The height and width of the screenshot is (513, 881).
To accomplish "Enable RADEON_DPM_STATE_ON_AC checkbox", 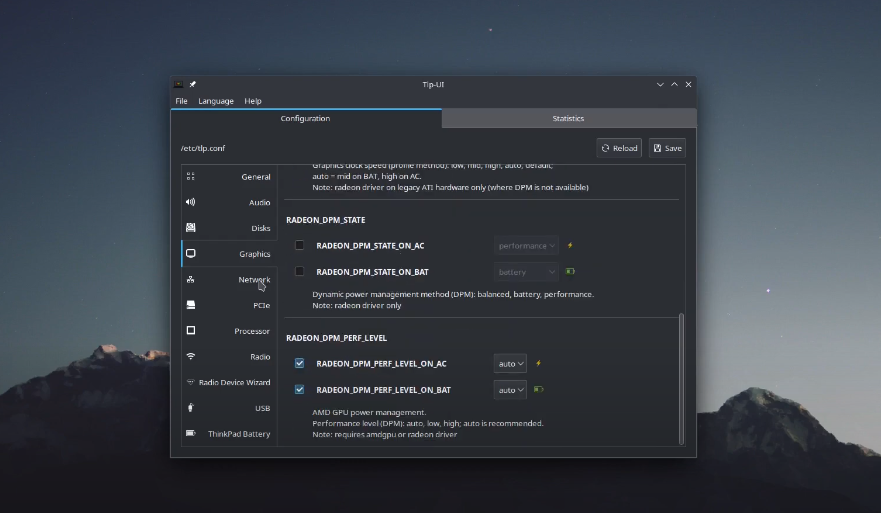I will click(299, 245).
